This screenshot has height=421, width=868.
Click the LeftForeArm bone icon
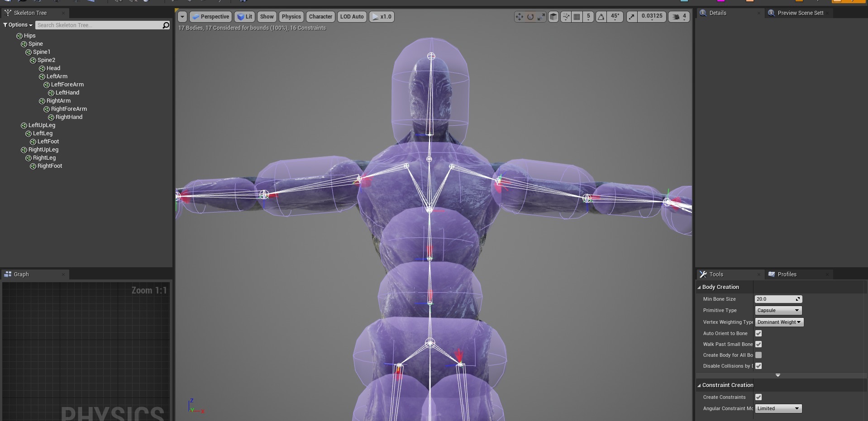coord(47,85)
